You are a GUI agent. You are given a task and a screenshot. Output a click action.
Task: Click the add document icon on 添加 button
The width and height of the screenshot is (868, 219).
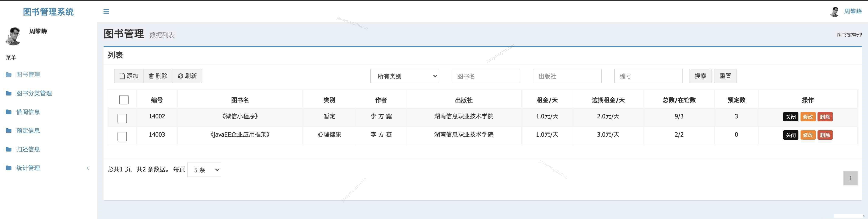point(122,76)
